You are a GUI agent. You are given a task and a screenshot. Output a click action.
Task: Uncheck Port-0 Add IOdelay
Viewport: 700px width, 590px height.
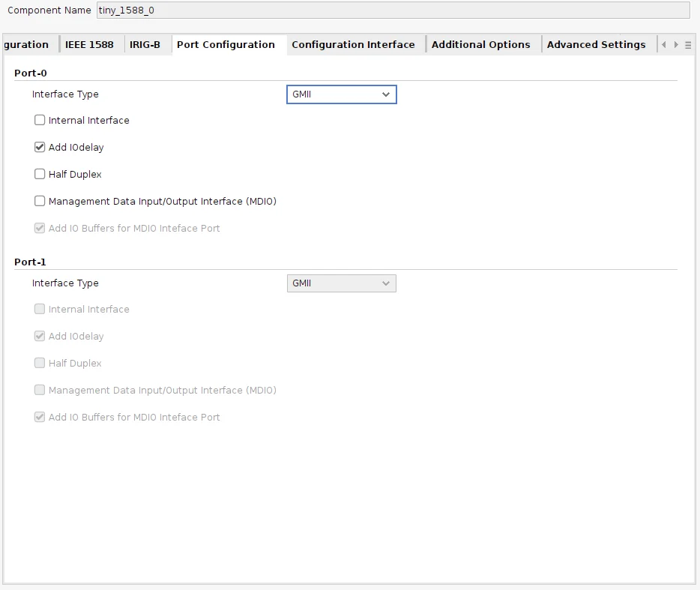40,148
